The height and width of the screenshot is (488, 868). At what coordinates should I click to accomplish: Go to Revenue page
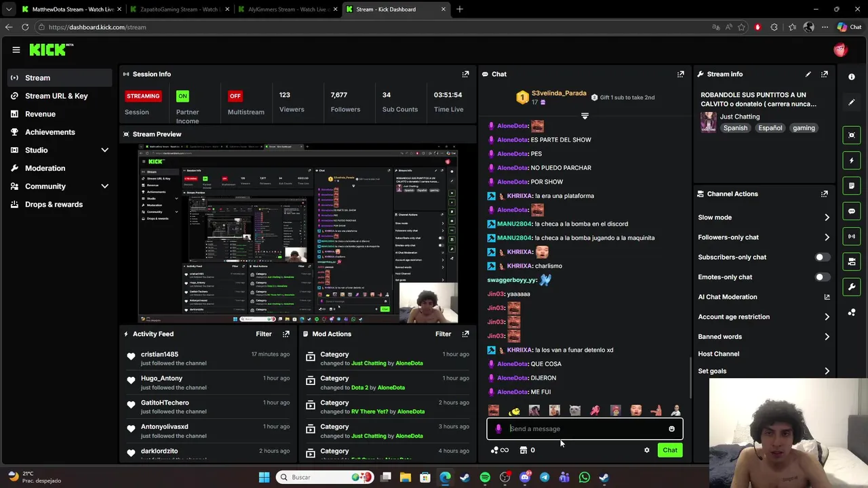click(60, 114)
